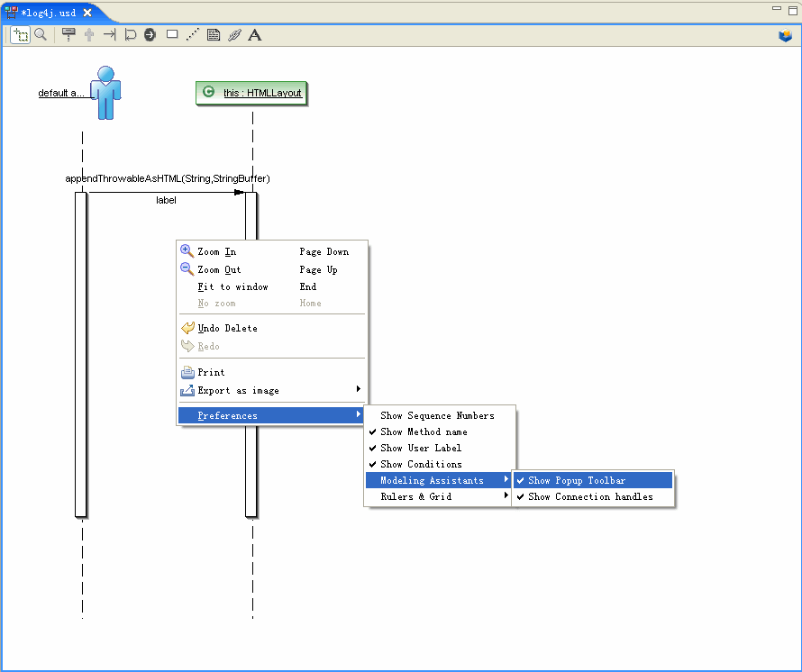Choose Export as image menu entry
This screenshot has height=672, width=802.
tap(271, 390)
